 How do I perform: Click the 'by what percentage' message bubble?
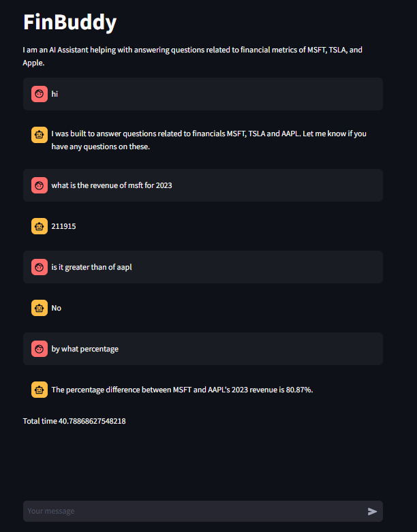click(203, 349)
